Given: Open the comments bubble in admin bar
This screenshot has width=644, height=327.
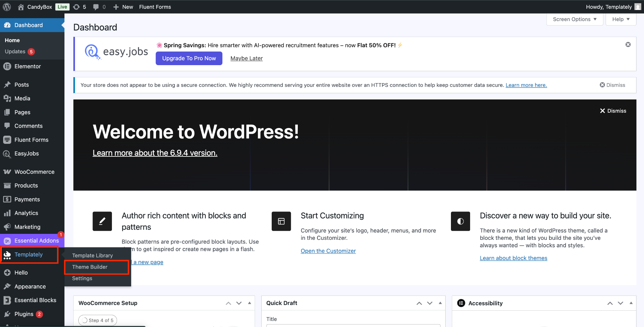Looking at the screenshot, I should (96, 7).
